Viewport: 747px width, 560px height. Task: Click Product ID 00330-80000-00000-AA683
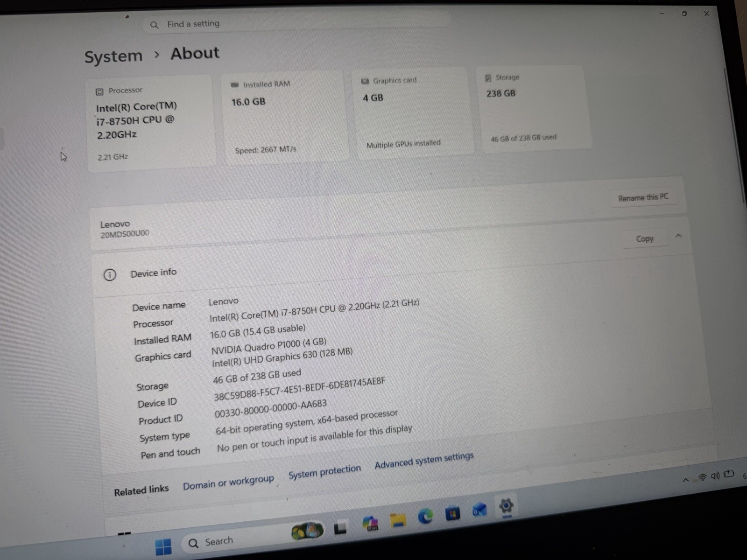tap(271, 409)
